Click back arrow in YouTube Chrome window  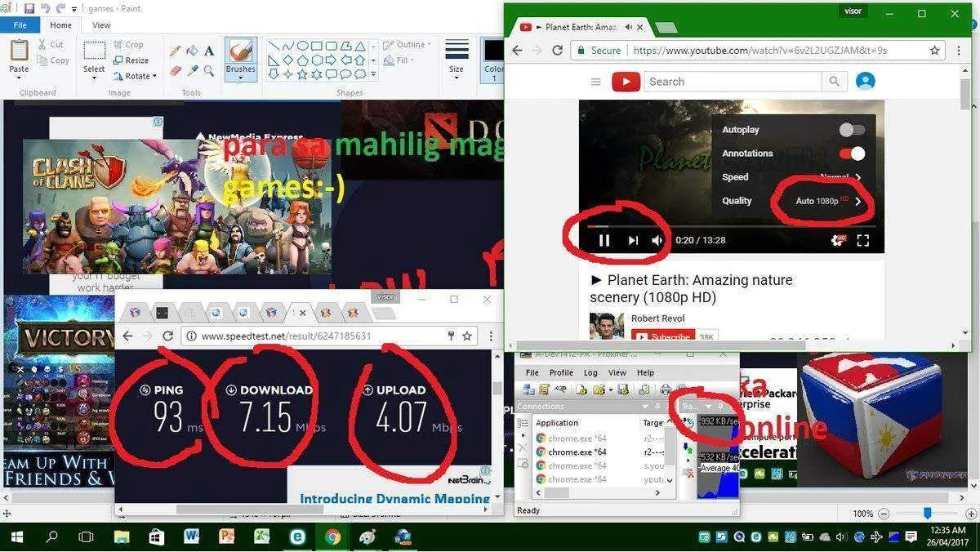(x=517, y=50)
